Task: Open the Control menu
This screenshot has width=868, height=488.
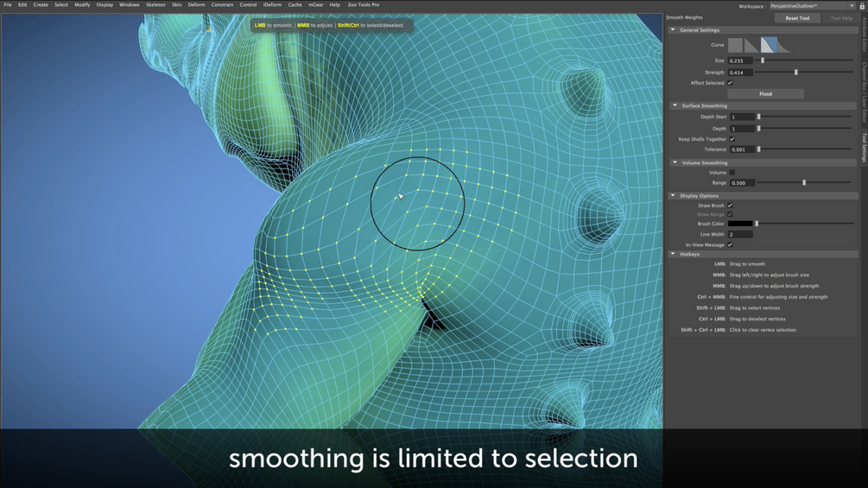Action: tap(248, 5)
